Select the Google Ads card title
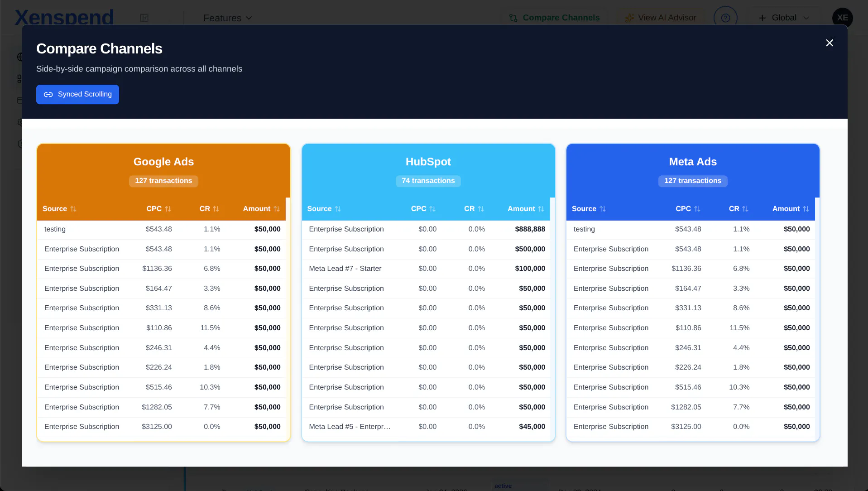Image resolution: width=868 pixels, height=491 pixels. click(x=163, y=162)
